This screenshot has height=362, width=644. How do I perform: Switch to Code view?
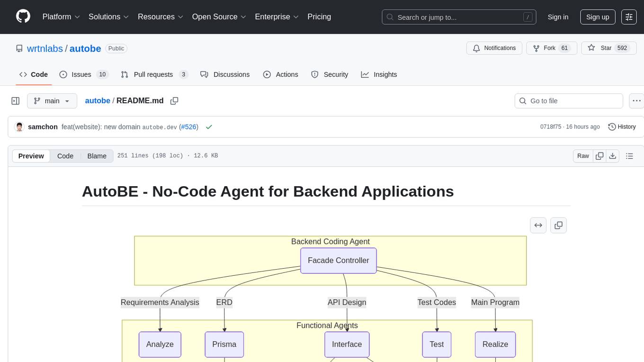[65, 156]
